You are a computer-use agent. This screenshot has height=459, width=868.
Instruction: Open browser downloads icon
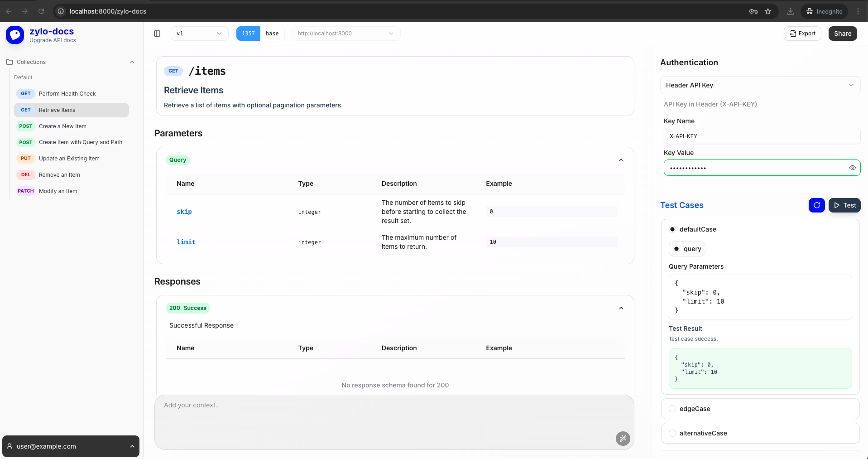pos(791,11)
